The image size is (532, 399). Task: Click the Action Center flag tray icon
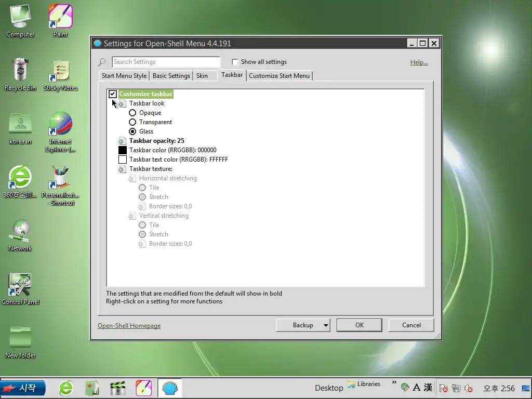click(444, 388)
